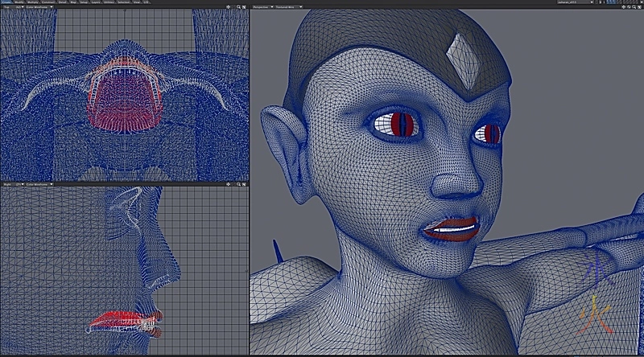The image size is (644, 357).
Task: Open the Perspective view type dropdown
Action: (x=263, y=7)
